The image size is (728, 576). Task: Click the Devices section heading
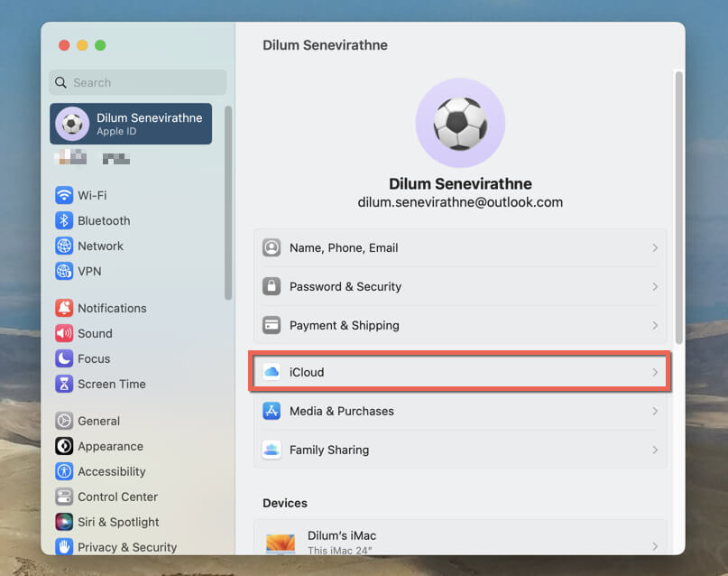(285, 503)
